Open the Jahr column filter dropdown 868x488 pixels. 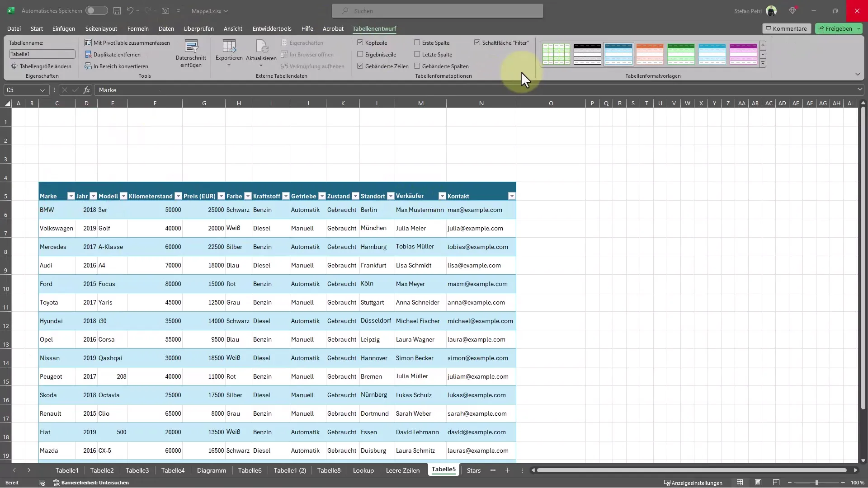[x=93, y=196]
